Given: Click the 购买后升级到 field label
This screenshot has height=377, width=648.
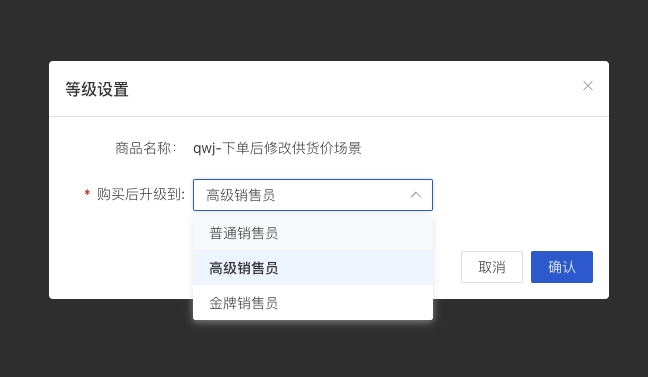Looking at the screenshot, I should click(141, 194).
